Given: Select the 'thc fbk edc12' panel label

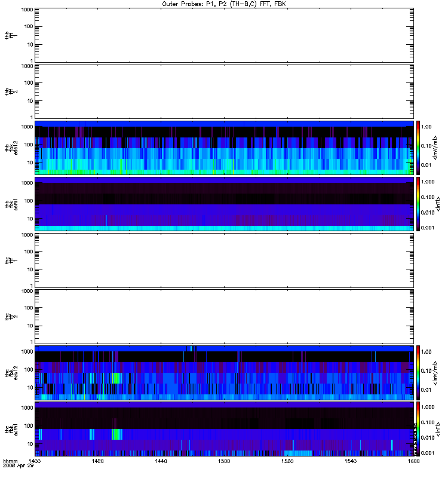Looking at the screenshot, I should coord(11,373).
